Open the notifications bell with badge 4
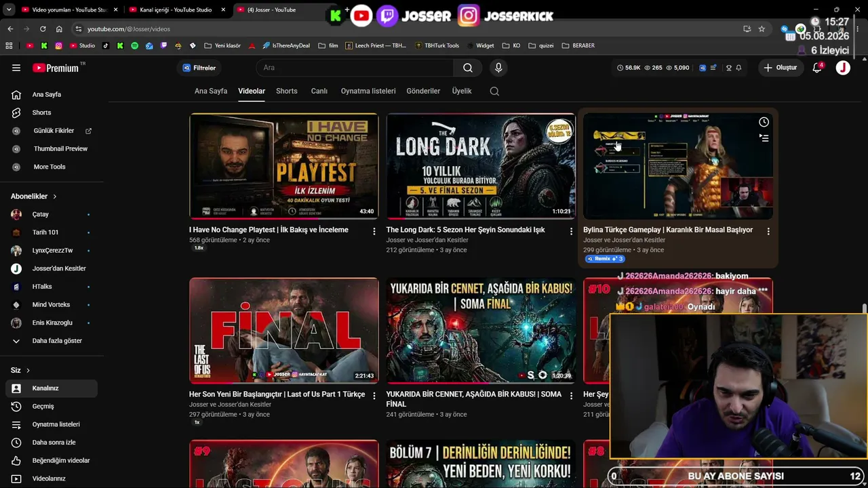This screenshot has width=868, height=488. tap(817, 68)
